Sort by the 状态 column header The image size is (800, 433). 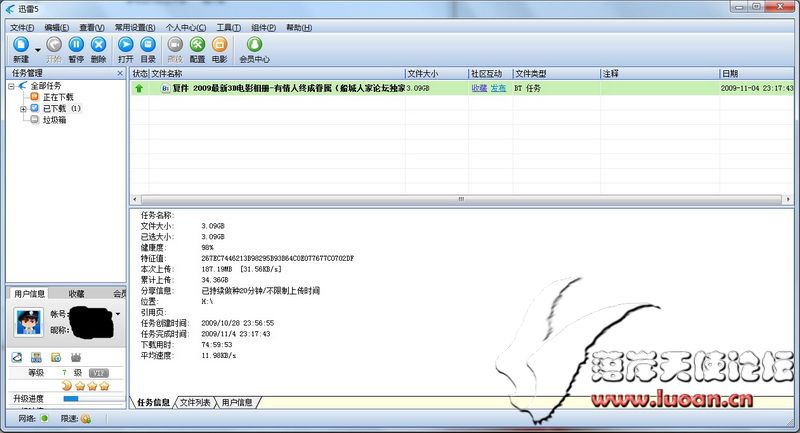point(139,74)
